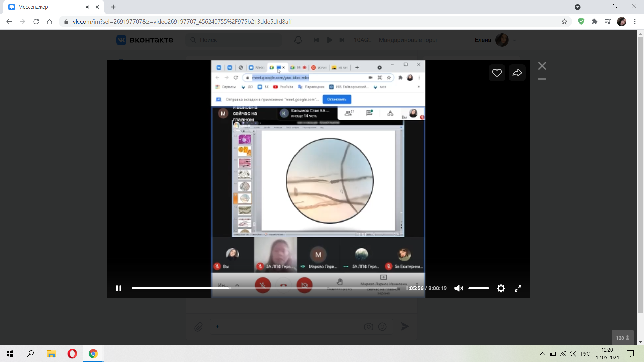
Task: Attach file with paperclip icon
Action: tap(199, 327)
